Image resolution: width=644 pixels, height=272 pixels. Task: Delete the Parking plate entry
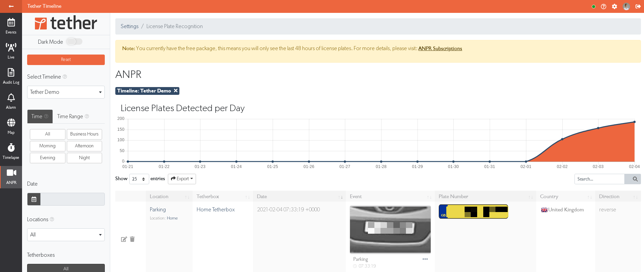132,239
